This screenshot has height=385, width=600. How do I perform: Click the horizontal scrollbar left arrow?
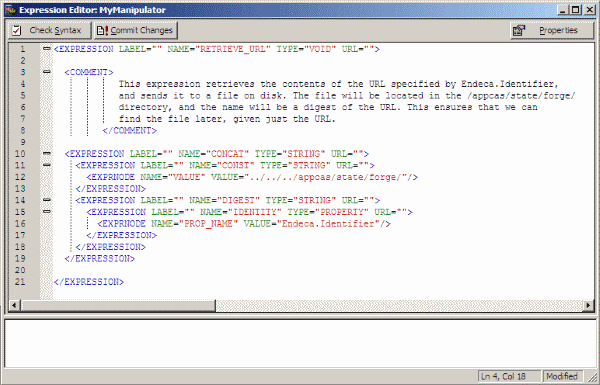coord(15,305)
